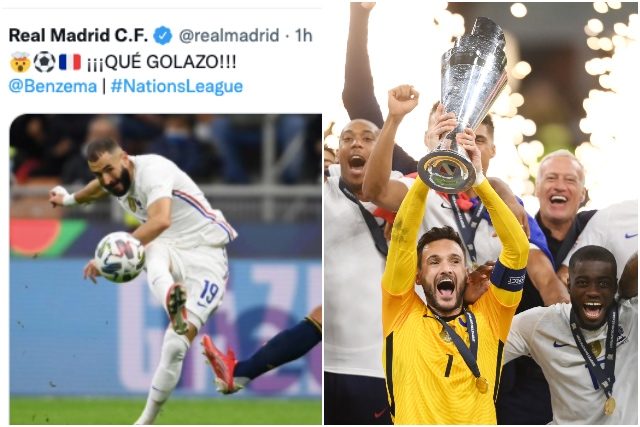Image resolution: width=640 pixels, height=427 pixels.
Task: Click the exploding head emoji
Action: (x=20, y=62)
